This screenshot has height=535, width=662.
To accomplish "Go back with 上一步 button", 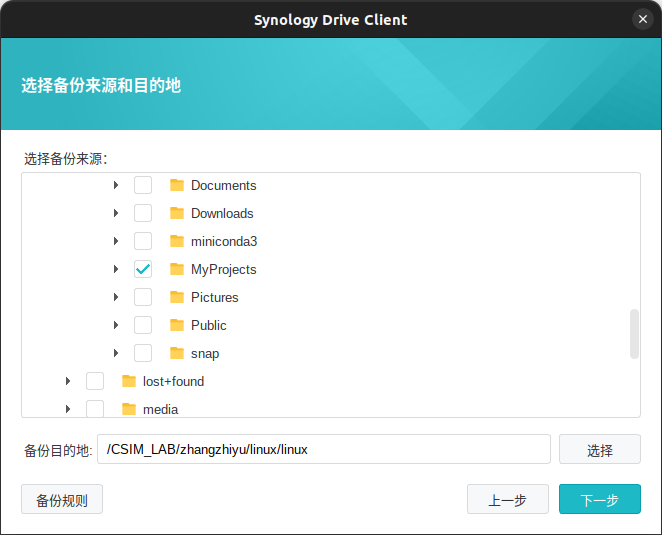I will (507, 499).
